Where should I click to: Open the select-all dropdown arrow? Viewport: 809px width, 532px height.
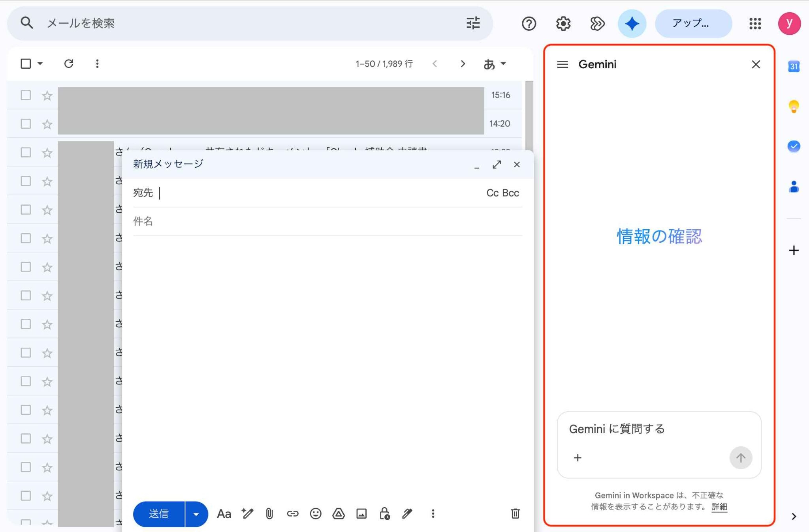click(x=40, y=64)
